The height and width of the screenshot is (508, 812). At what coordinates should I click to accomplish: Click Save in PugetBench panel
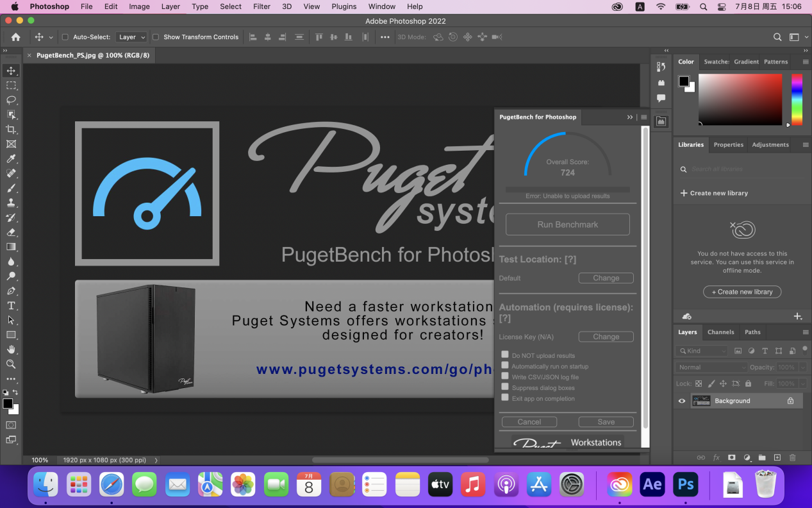(606, 422)
